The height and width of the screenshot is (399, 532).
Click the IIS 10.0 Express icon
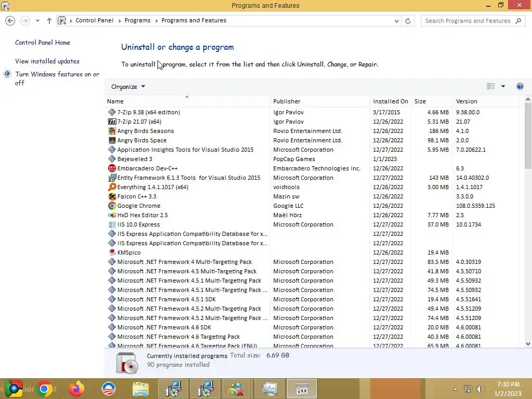coord(112,224)
